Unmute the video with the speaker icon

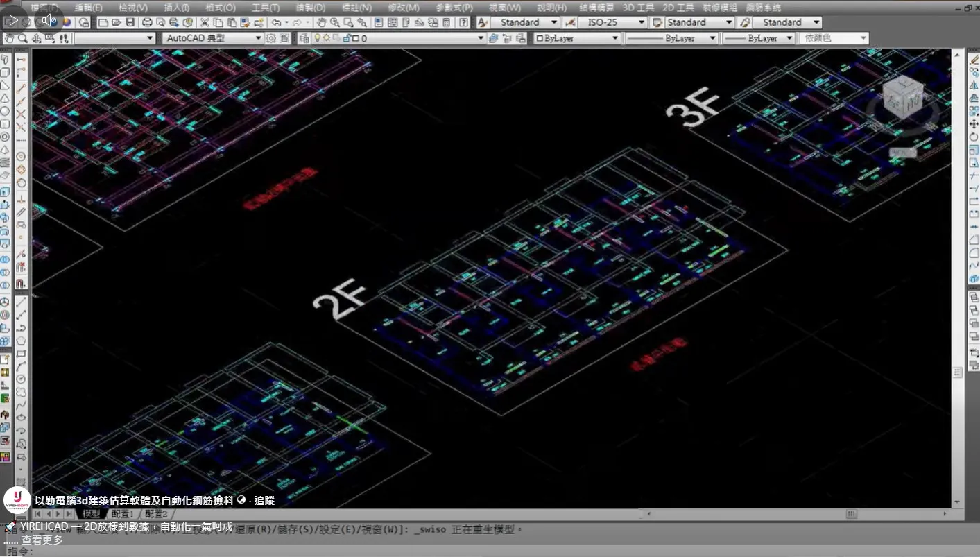pyautogui.click(x=49, y=20)
